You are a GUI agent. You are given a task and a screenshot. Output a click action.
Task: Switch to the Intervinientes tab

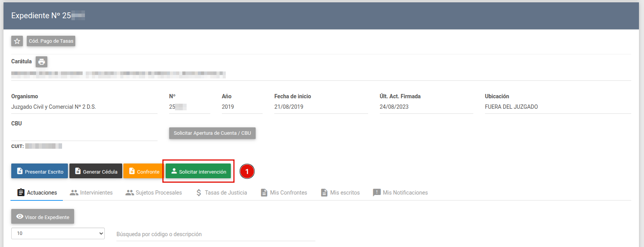coord(91,193)
